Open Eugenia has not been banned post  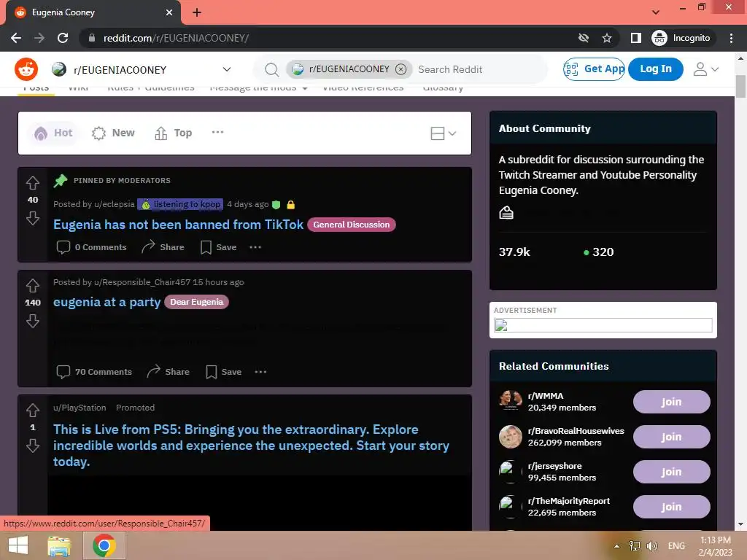pyautogui.click(x=178, y=225)
